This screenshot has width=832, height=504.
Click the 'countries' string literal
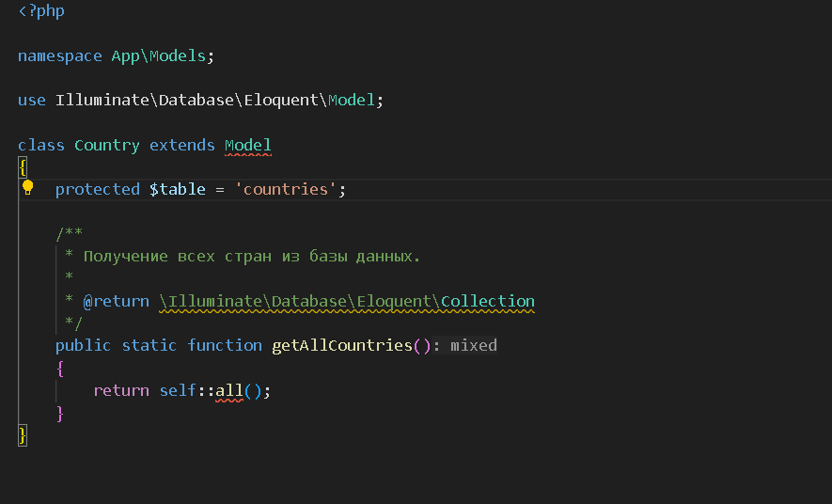tap(286, 189)
